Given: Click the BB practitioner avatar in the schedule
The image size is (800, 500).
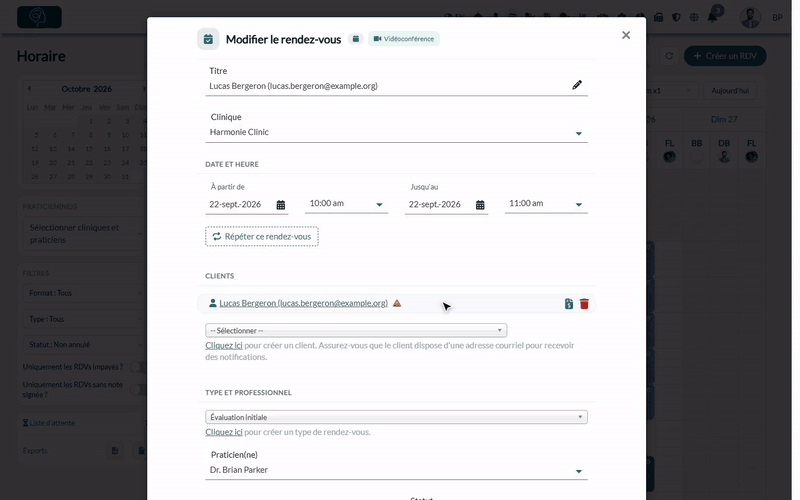Looking at the screenshot, I should tap(696, 157).
